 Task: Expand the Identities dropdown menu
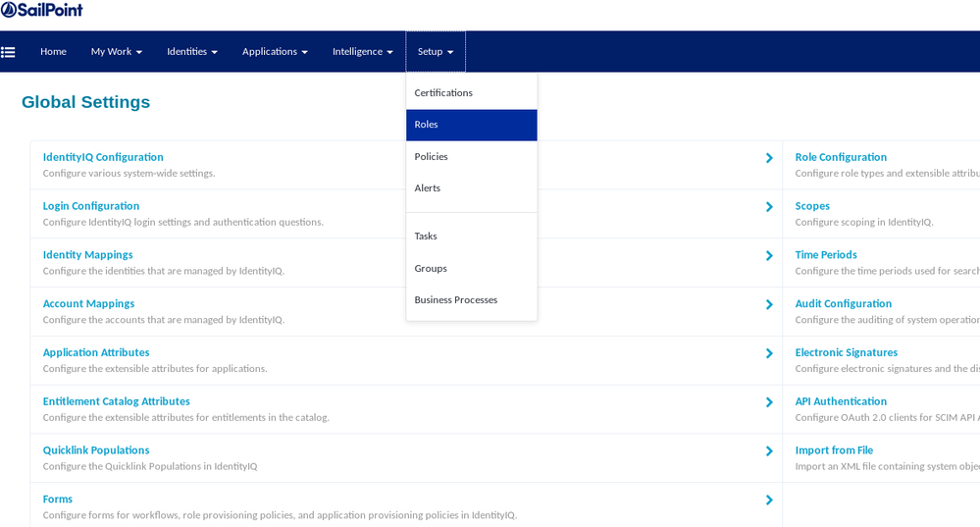tap(191, 52)
